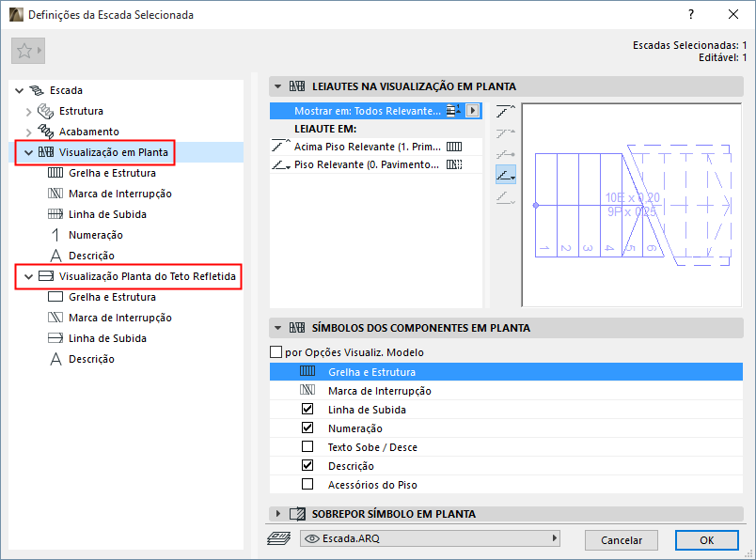This screenshot has width=756, height=560.
Task: Uncheck the Descrição checkbox in symbols list
Action: 307,465
